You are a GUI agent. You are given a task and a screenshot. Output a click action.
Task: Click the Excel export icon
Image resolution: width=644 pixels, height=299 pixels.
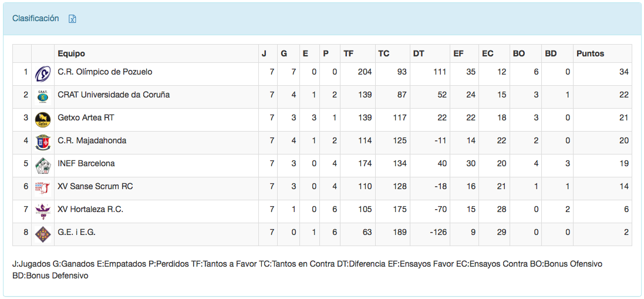coord(72,19)
